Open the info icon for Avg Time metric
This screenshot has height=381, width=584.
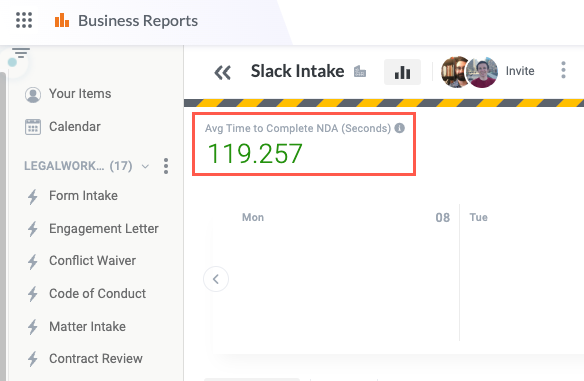point(400,128)
